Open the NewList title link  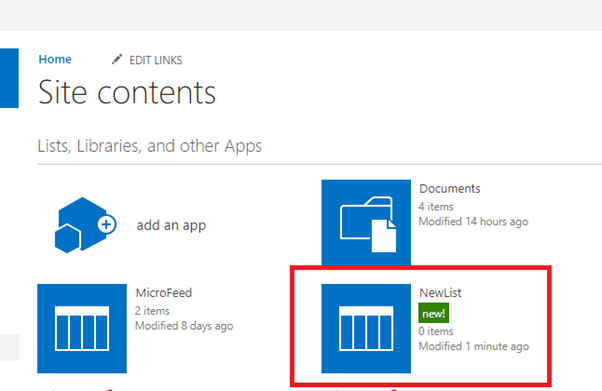pyautogui.click(x=440, y=293)
